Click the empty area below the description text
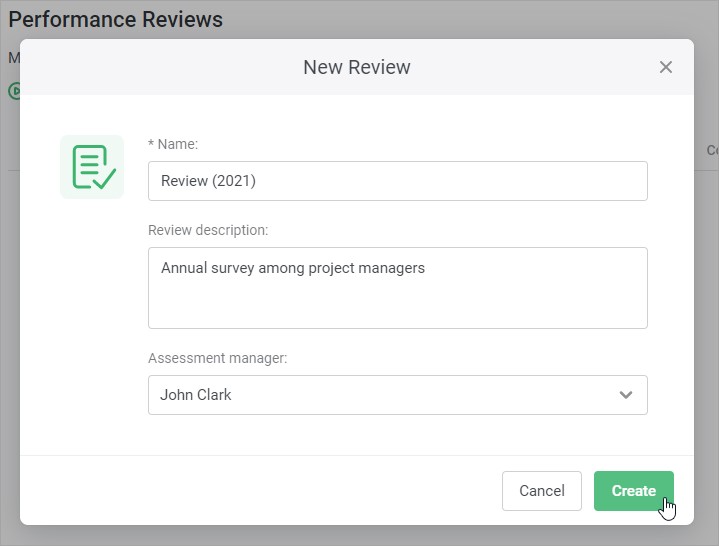Image resolution: width=719 pixels, height=546 pixels. coord(397,306)
